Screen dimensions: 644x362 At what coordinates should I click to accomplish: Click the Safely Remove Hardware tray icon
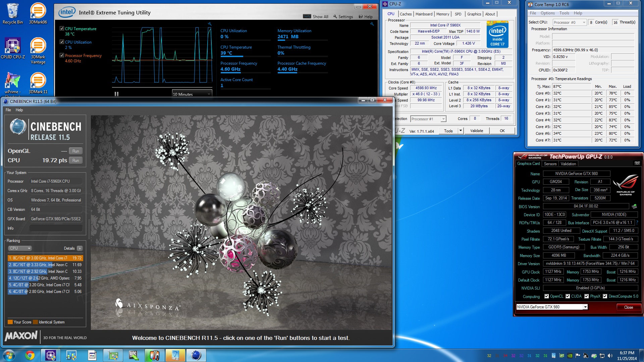[x=594, y=356]
